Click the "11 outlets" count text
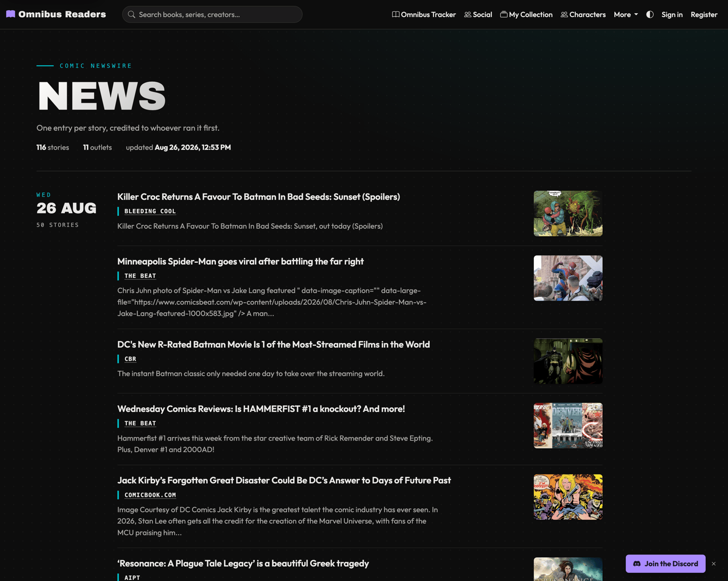Screen dimensions: 728x581 [98, 148]
